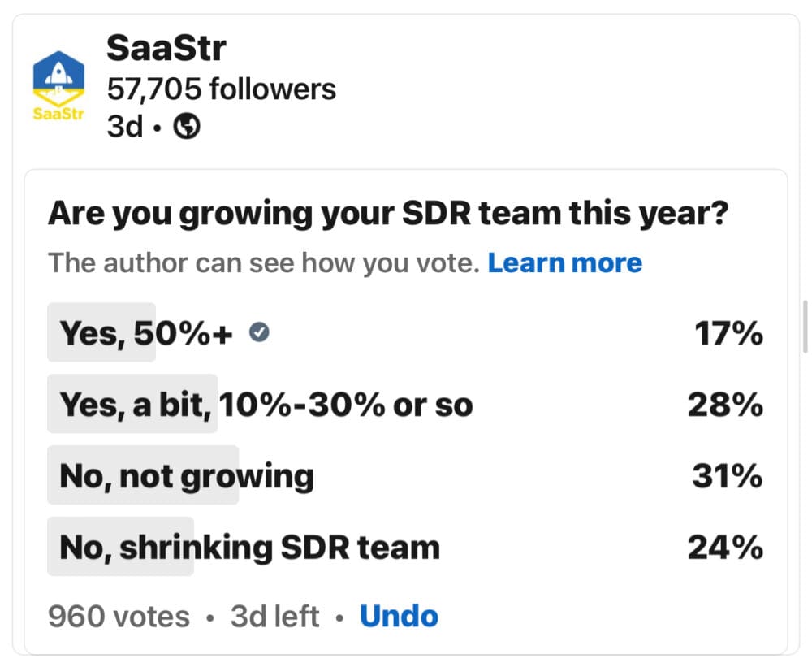
Task: Click the 24% result percentage
Action: click(725, 547)
